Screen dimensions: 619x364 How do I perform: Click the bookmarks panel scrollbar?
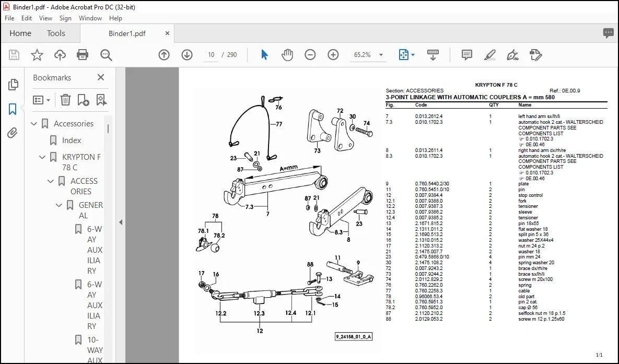click(108, 128)
